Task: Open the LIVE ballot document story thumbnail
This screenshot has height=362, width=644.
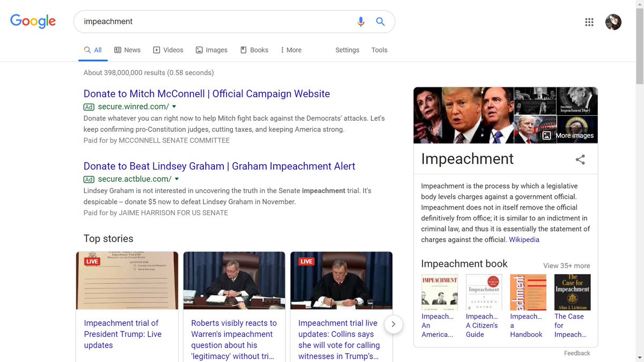Action: (127, 280)
